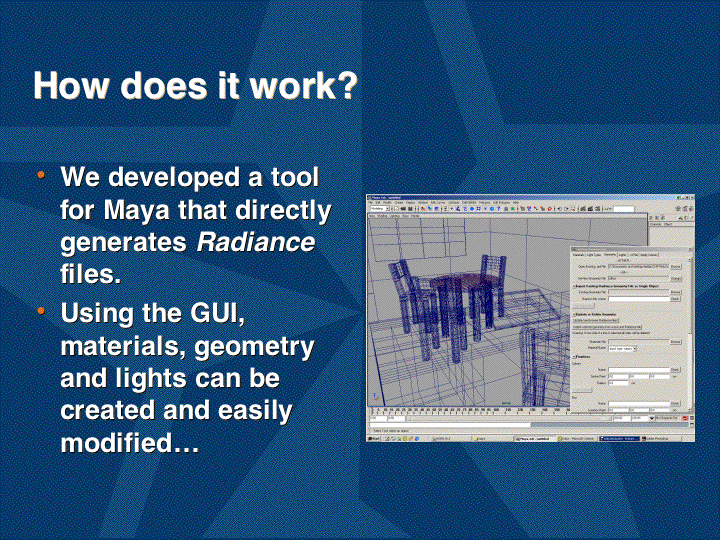This screenshot has width=720, height=540.
Task: Open the Modeling menu set dropdown
Action: pyautogui.click(x=380, y=208)
